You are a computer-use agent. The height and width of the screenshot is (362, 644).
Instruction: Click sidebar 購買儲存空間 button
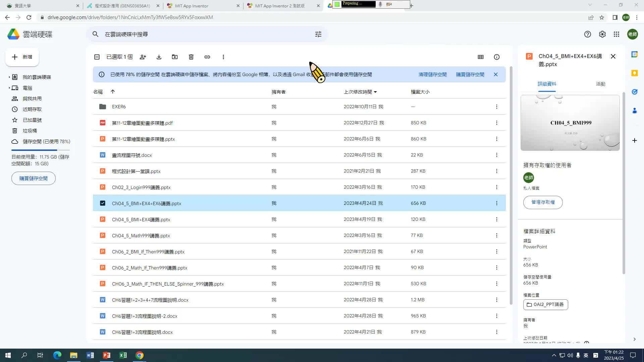click(x=33, y=178)
